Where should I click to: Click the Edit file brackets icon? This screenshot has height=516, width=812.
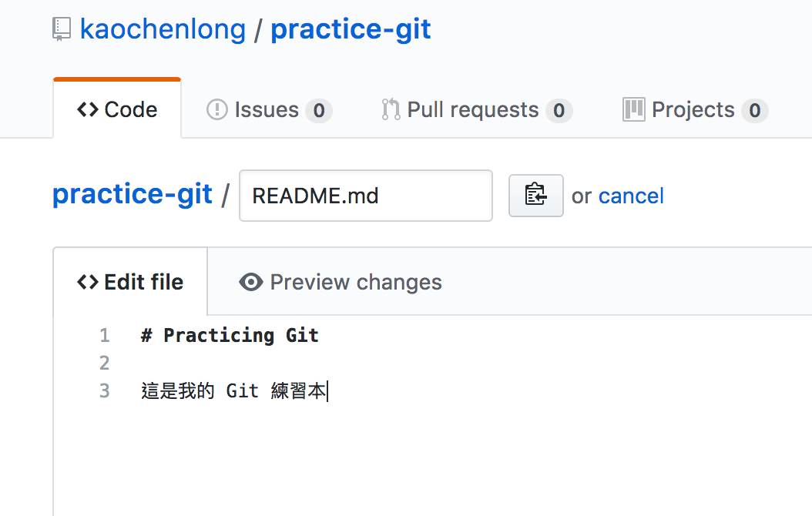point(88,282)
